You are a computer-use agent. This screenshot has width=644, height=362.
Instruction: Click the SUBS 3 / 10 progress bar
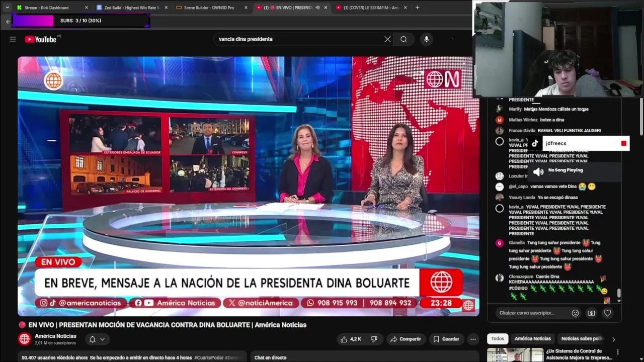click(x=80, y=21)
